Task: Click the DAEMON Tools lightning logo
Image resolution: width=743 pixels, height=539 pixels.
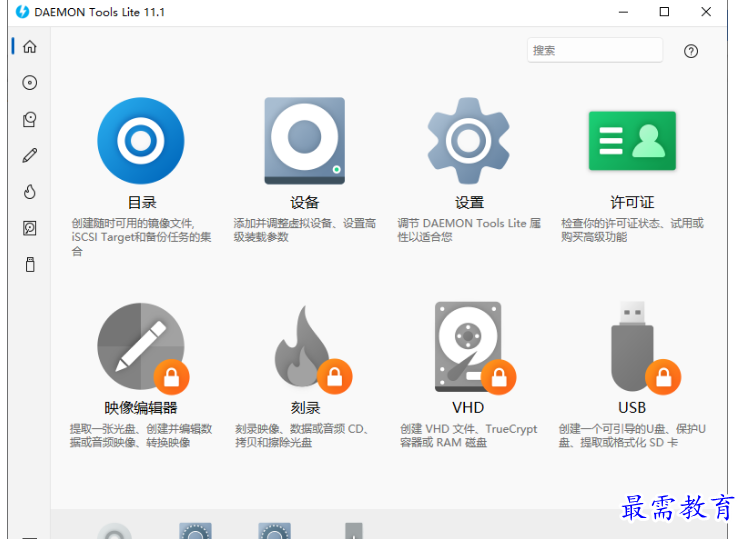Action: pos(22,12)
